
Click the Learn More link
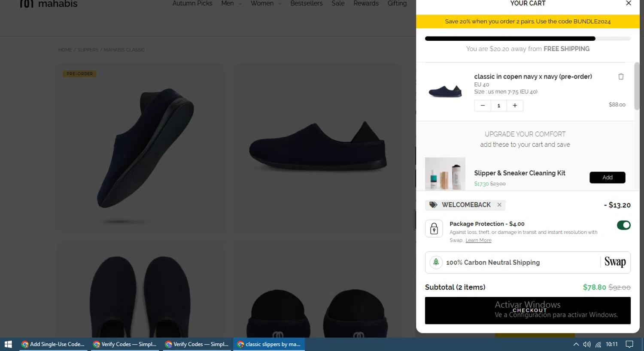click(x=478, y=240)
